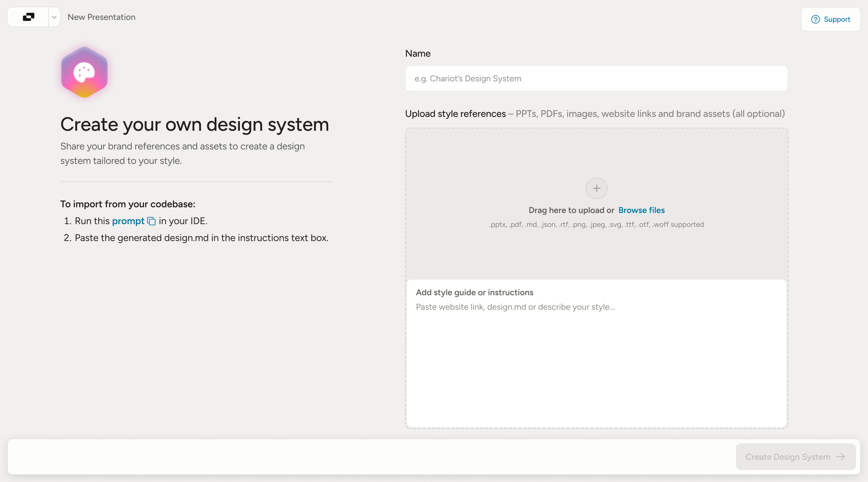Open the Browse files link
Viewport: 868px width, 482px height.
(641, 210)
